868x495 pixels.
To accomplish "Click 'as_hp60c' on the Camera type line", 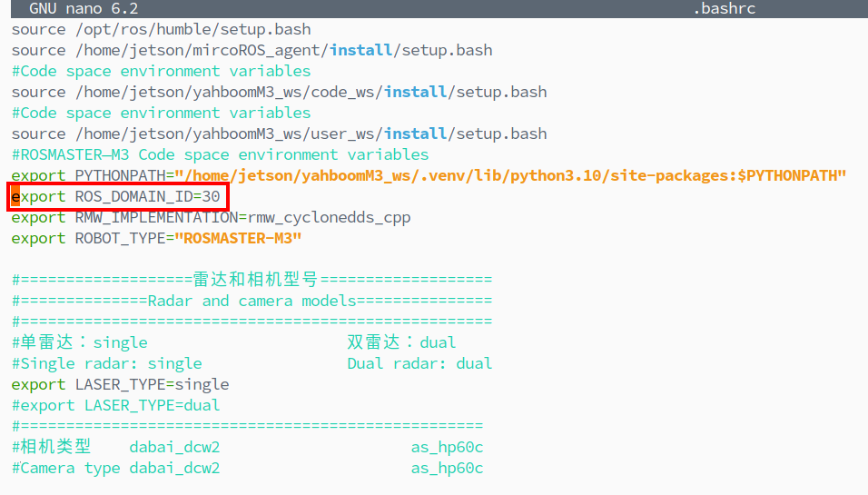I will pyautogui.click(x=447, y=469).
